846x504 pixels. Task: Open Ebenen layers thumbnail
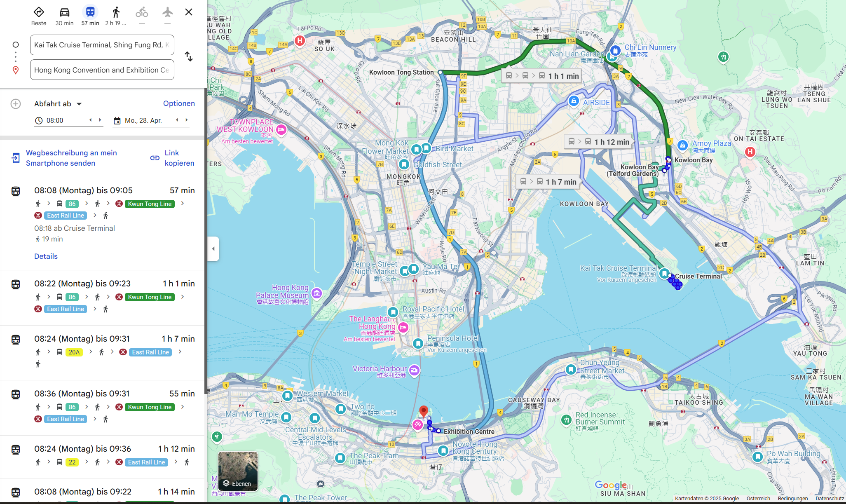238,471
